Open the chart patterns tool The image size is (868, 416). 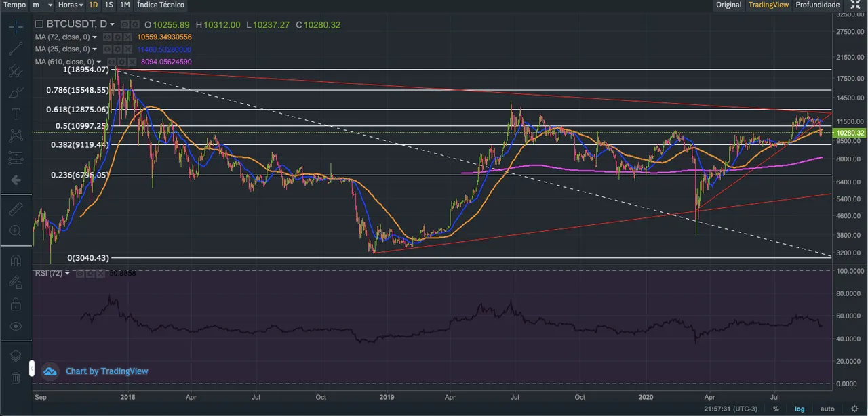(x=16, y=136)
